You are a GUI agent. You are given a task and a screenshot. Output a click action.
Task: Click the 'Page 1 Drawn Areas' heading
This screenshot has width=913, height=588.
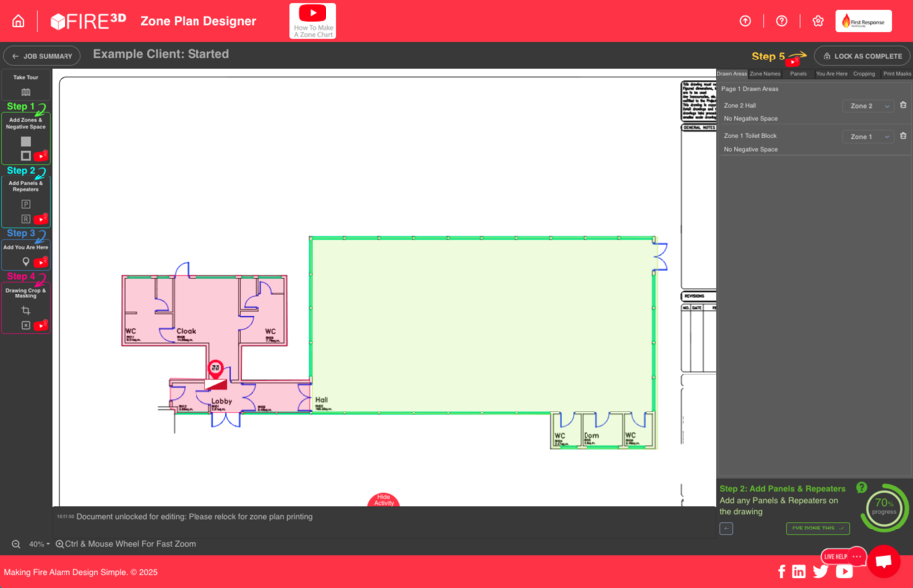(x=750, y=89)
